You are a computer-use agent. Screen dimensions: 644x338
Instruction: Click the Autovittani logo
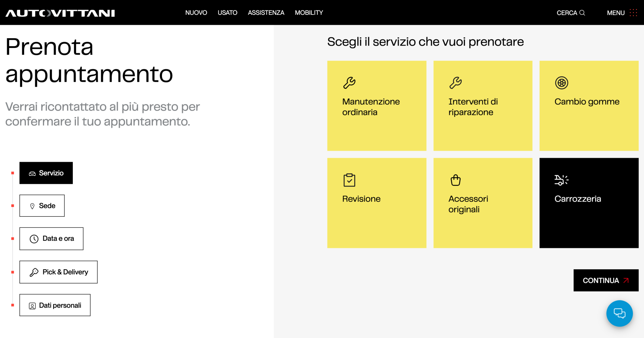[x=60, y=13]
